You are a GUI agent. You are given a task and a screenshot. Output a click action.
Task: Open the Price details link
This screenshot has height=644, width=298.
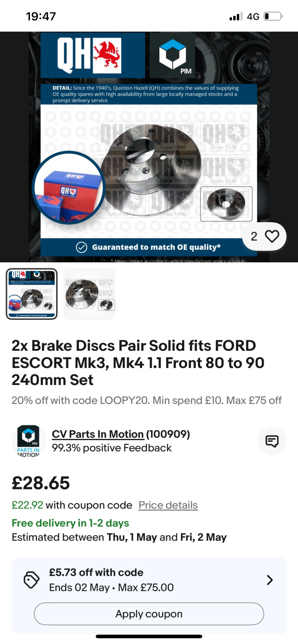click(168, 505)
